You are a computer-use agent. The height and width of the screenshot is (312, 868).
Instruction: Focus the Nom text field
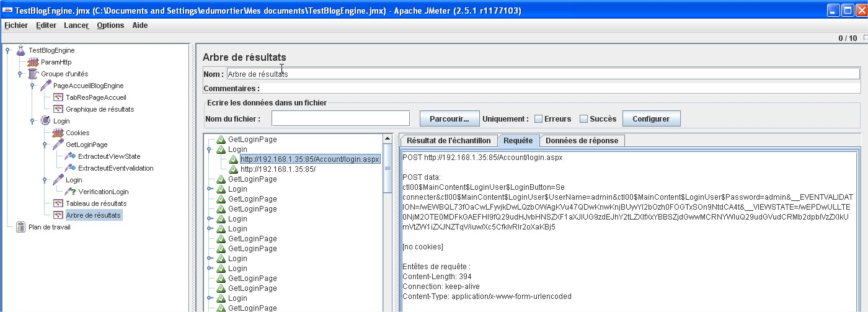(x=543, y=74)
